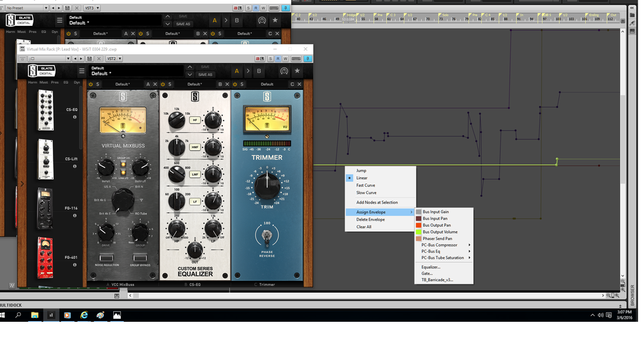Choose Delete Envelope from the context menu
The image size is (644, 362).
[x=370, y=219]
